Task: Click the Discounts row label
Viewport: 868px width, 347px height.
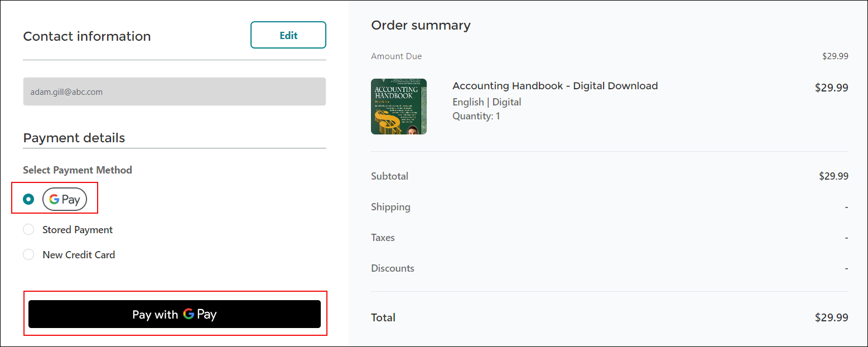Action: click(392, 268)
